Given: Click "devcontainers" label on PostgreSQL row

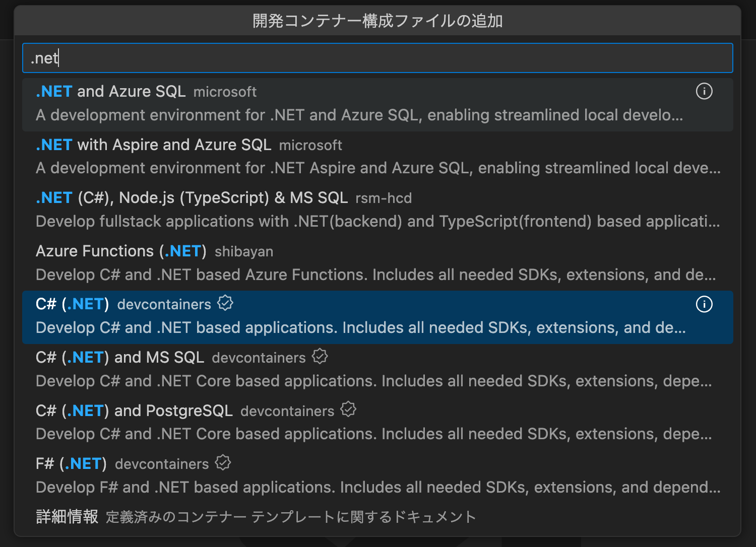Looking at the screenshot, I should tap(287, 412).
